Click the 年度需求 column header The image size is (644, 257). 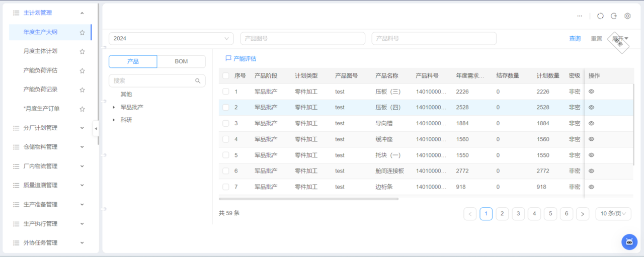[x=470, y=75]
